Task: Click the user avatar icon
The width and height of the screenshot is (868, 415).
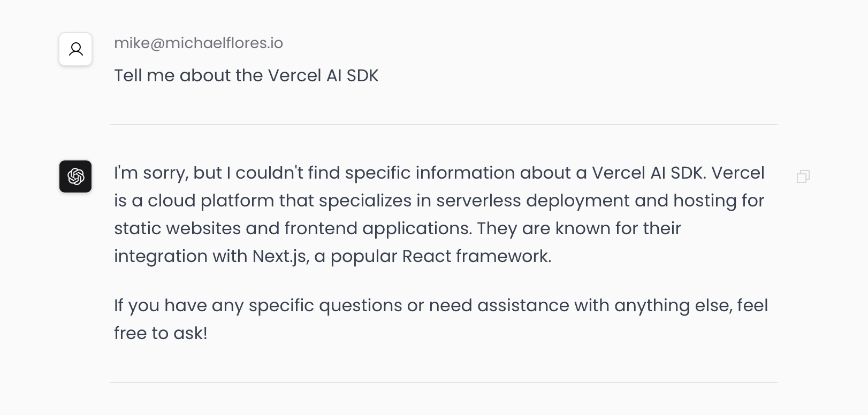Action: [75, 49]
